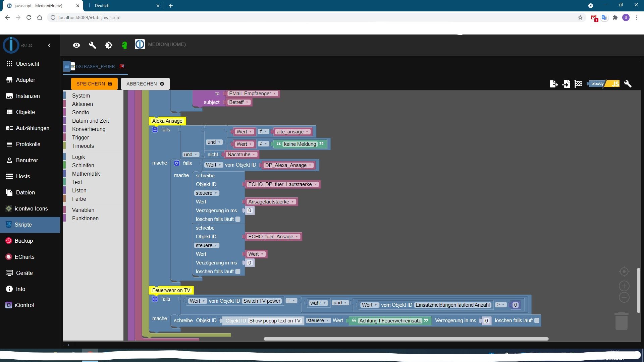Open the Trigger block category
Image resolution: width=644 pixels, height=362 pixels.
coord(80,137)
